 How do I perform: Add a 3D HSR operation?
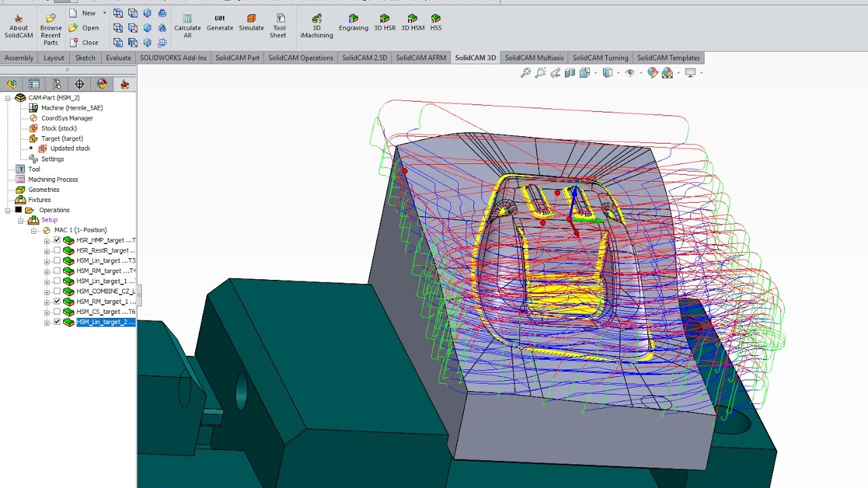click(x=384, y=23)
